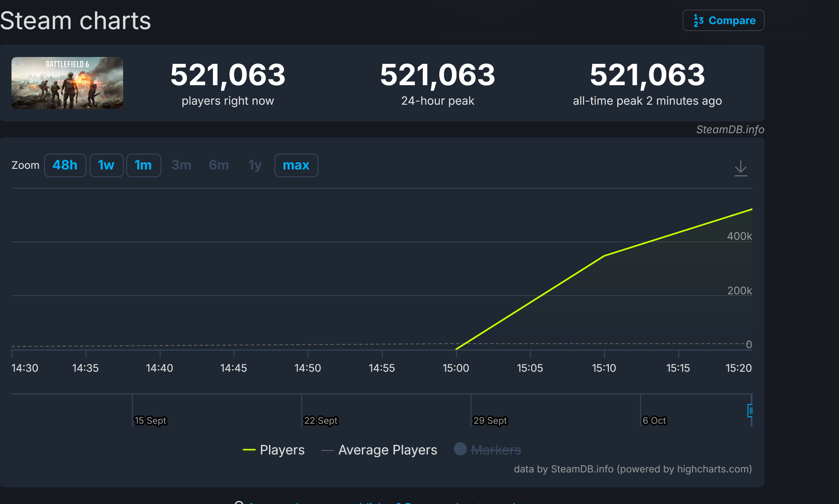839x504 pixels.
Task: Set zoom range to 48h
Action: click(65, 165)
